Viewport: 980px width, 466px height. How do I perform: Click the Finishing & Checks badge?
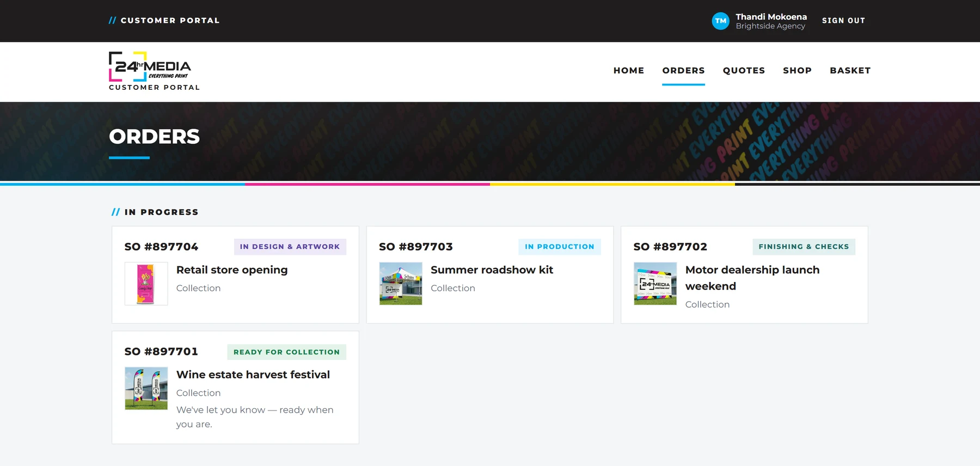[x=804, y=247]
